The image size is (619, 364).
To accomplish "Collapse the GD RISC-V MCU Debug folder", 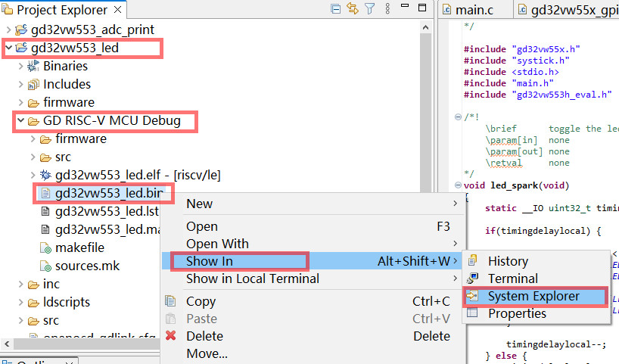I will [20, 120].
